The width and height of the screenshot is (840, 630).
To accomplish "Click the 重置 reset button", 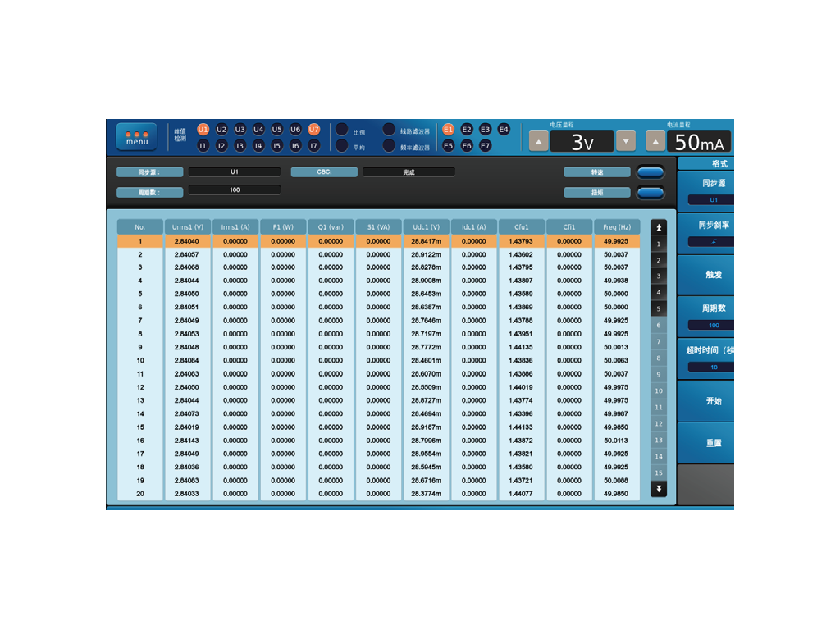I will click(x=705, y=443).
